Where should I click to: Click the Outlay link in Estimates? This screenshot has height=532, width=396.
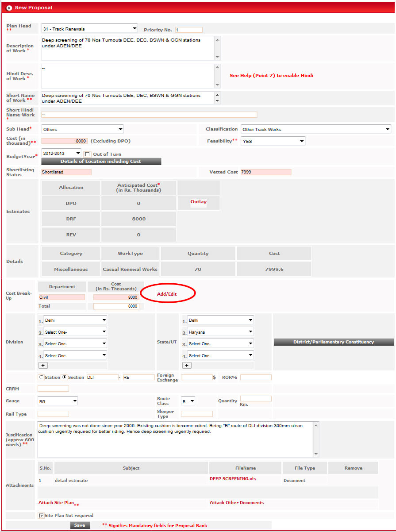pyautogui.click(x=198, y=202)
